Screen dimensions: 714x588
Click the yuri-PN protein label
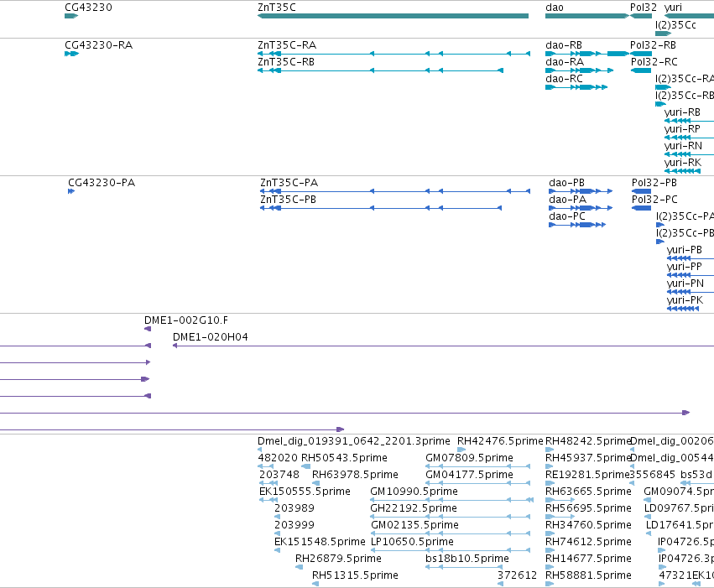point(685,284)
